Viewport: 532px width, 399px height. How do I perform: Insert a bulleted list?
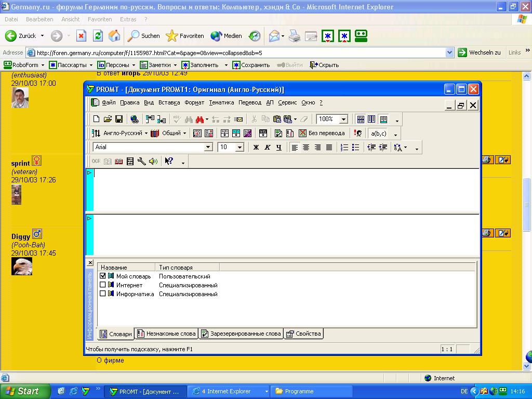pyautogui.click(x=355, y=147)
